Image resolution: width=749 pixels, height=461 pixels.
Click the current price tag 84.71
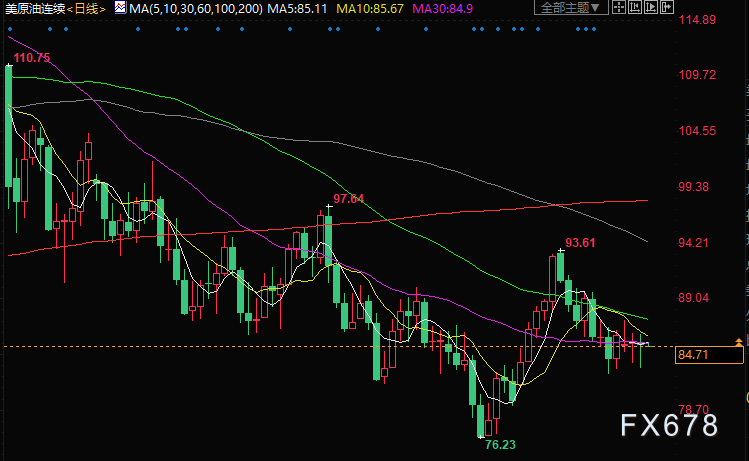[694, 354]
